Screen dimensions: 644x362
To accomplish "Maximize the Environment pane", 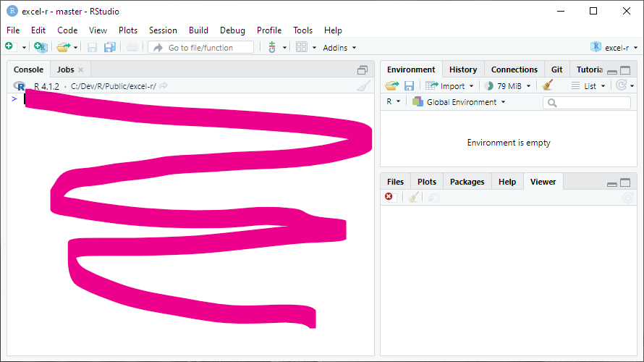I will tap(625, 70).
